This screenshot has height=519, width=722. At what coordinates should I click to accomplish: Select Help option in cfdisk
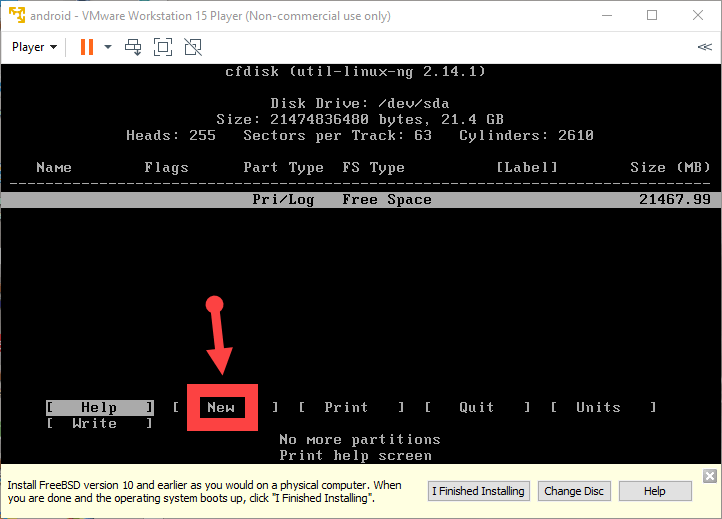click(x=99, y=407)
